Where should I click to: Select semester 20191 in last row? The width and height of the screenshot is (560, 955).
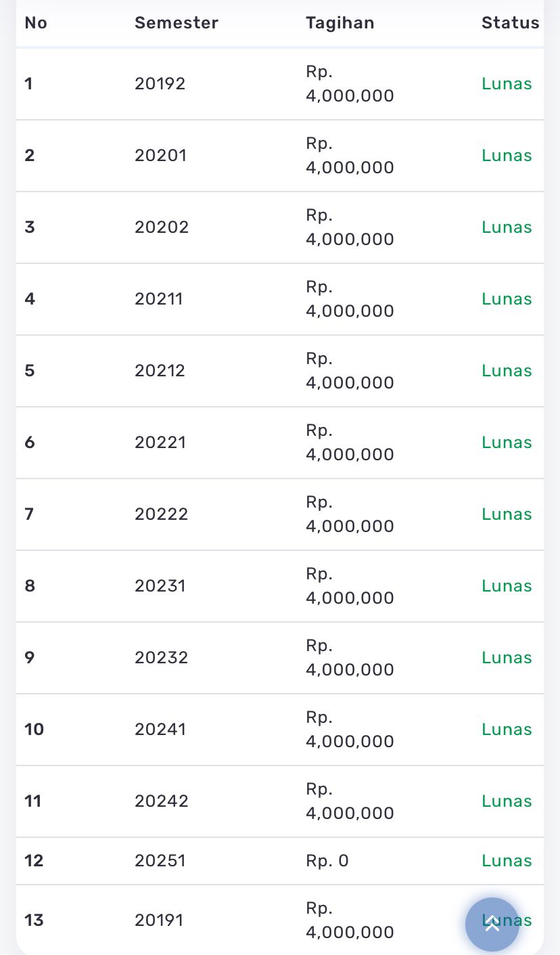159,920
